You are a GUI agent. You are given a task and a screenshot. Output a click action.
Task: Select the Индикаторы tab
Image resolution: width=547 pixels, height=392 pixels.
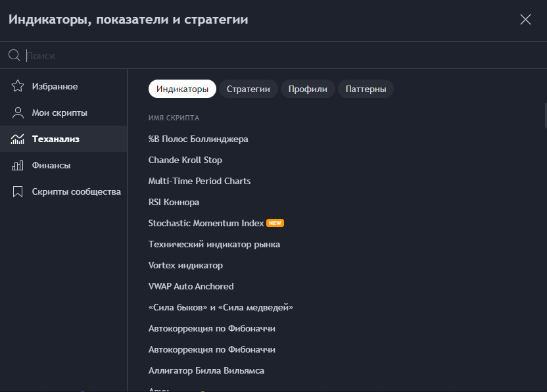point(182,89)
